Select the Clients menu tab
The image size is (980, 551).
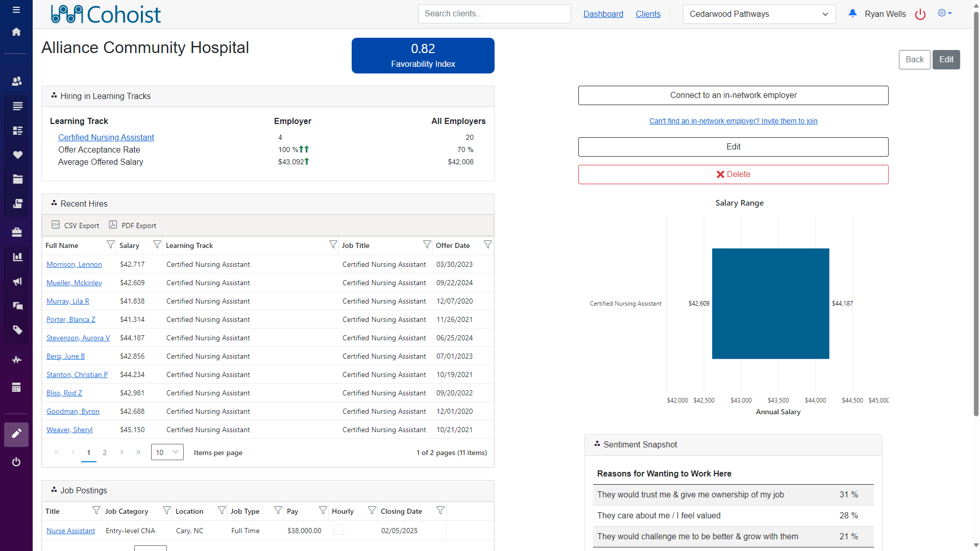tap(648, 13)
